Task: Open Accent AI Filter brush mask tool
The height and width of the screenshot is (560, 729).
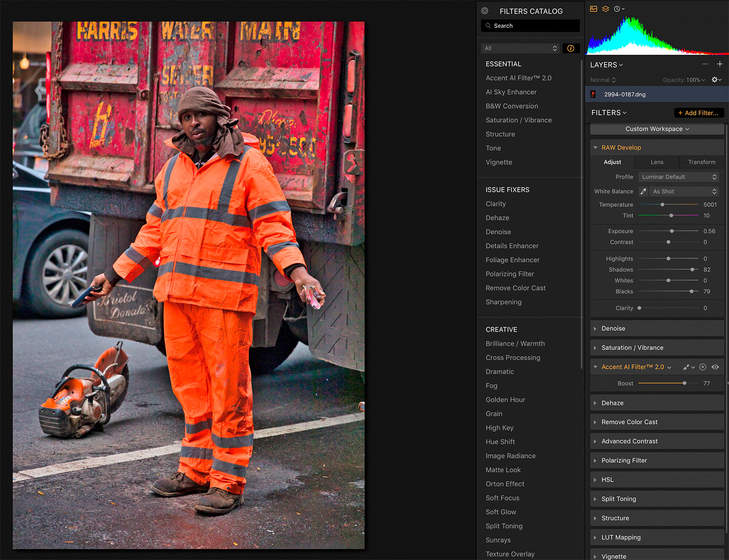Action: tap(687, 367)
